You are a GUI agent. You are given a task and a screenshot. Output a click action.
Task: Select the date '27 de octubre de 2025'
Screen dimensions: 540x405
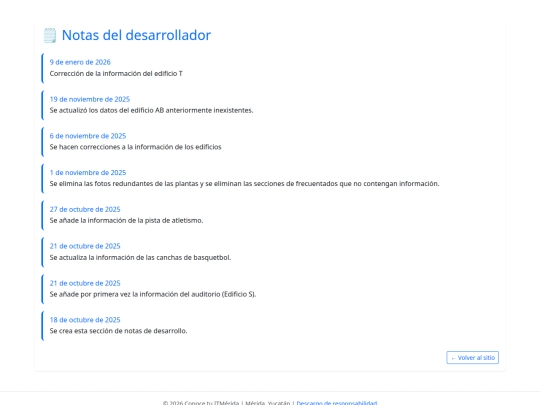coord(85,209)
